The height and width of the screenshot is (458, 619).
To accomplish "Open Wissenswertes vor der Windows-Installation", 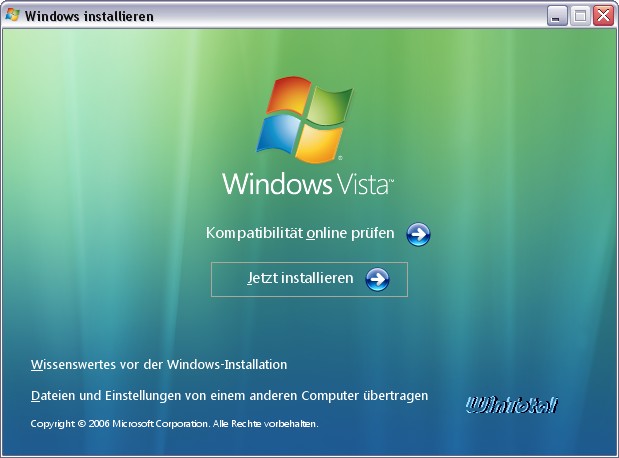I will tap(159, 364).
